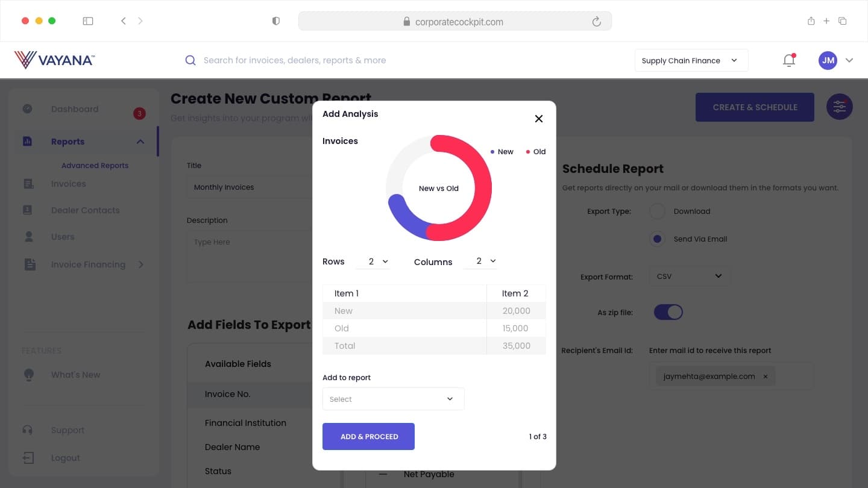Open Support in the sidebar
The image size is (868, 488).
68,430
